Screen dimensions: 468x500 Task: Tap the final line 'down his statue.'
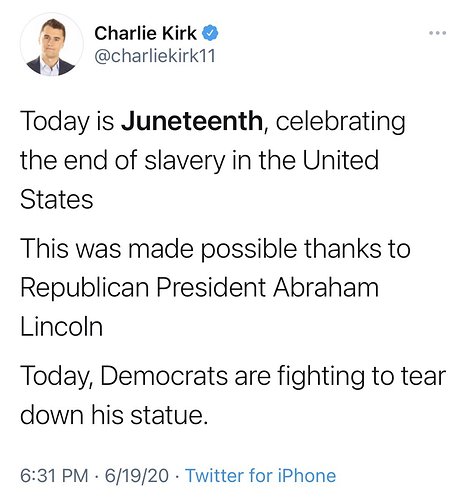tap(114, 415)
